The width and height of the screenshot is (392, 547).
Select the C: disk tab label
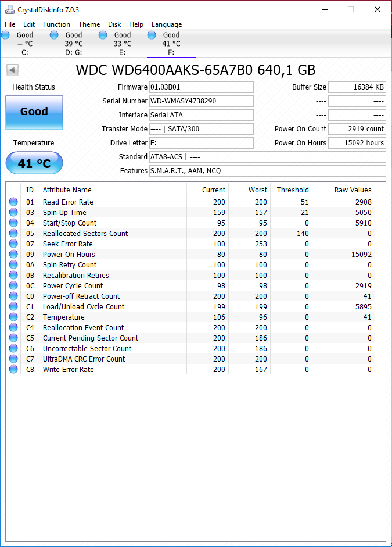point(25,53)
